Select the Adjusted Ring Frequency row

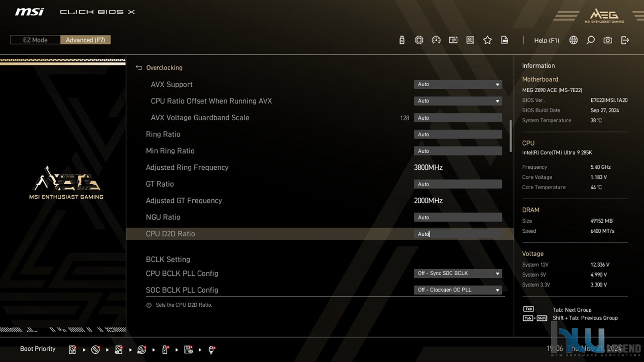(319, 167)
